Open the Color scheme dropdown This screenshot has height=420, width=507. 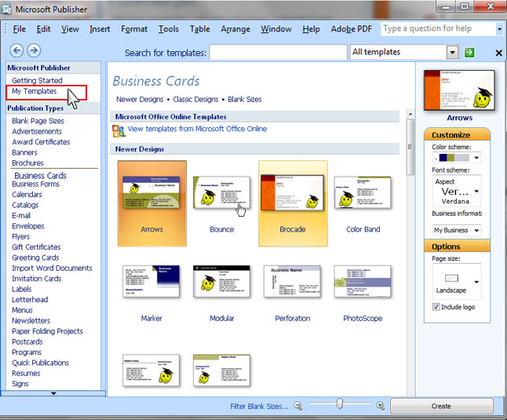coord(476,158)
